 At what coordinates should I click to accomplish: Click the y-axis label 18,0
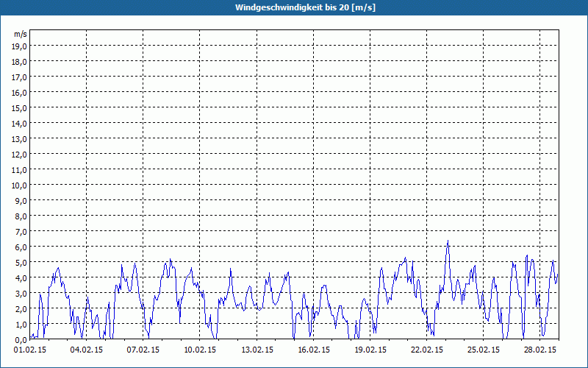tap(21, 62)
